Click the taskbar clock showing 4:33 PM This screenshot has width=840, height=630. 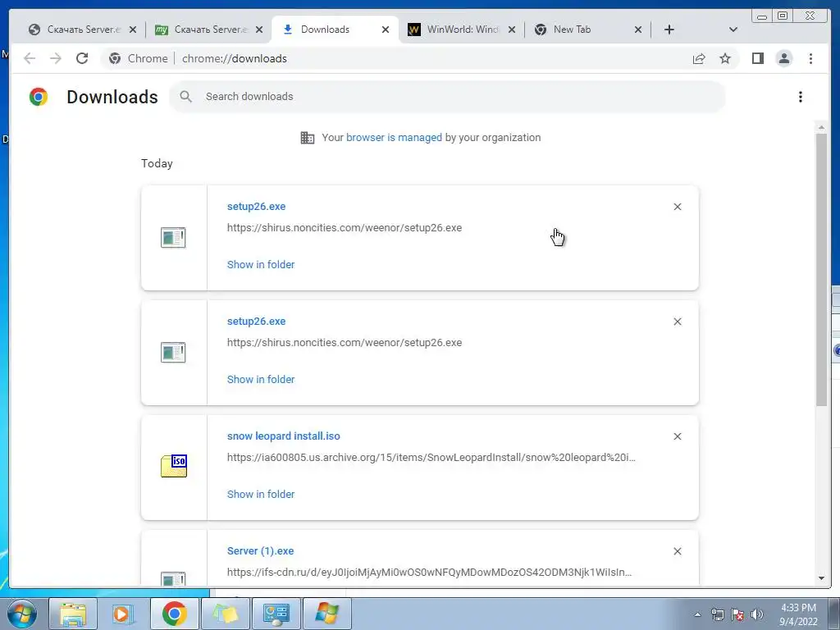[798, 614]
